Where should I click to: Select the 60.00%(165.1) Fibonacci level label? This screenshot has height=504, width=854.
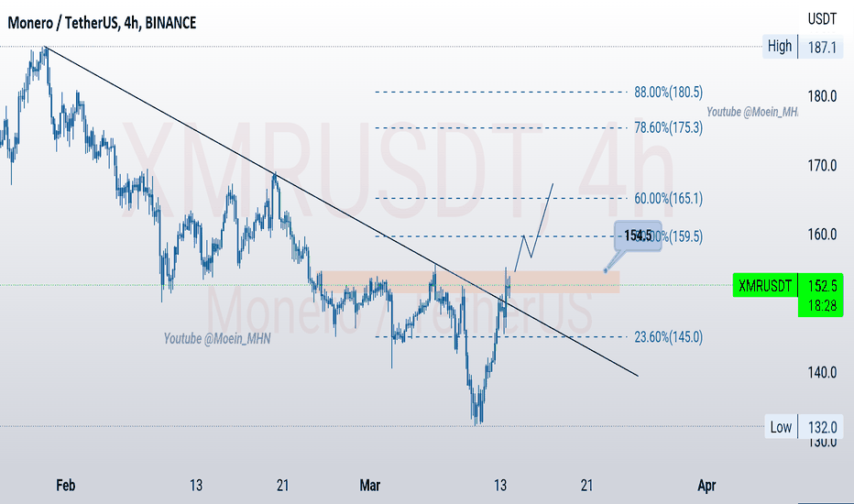668,198
